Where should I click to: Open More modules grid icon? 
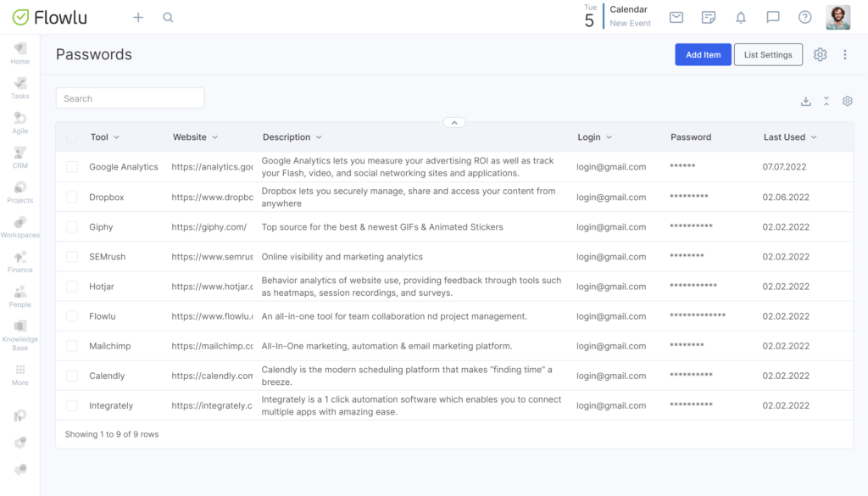pos(20,375)
